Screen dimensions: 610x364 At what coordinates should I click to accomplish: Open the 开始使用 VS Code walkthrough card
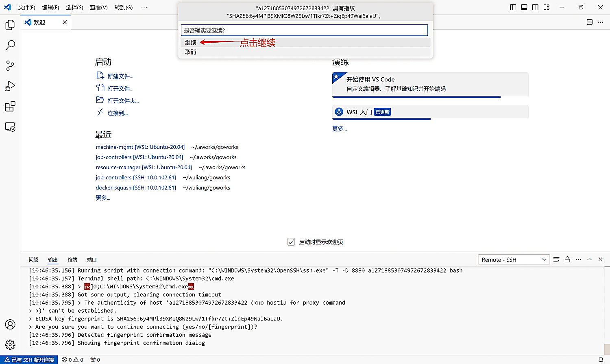(x=430, y=85)
